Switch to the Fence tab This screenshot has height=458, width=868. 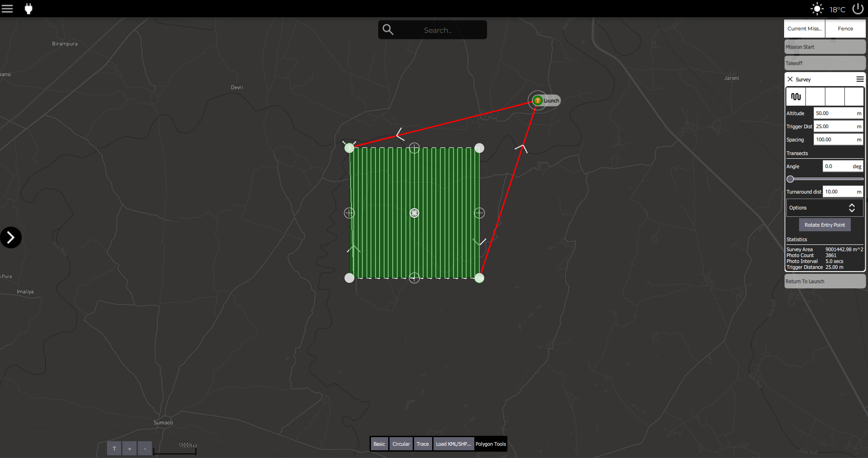coord(845,29)
